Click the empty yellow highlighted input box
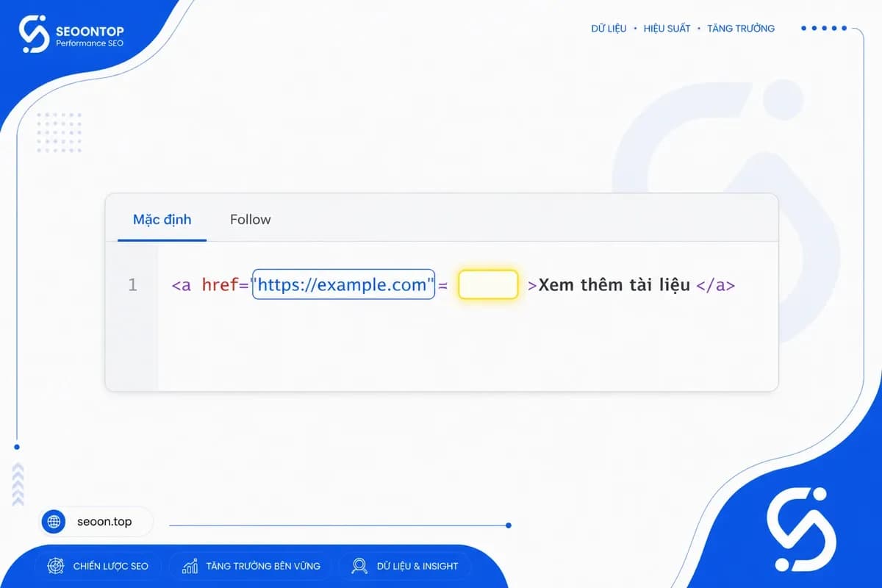Image resolution: width=882 pixels, height=588 pixels. pyautogui.click(x=488, y=284)
